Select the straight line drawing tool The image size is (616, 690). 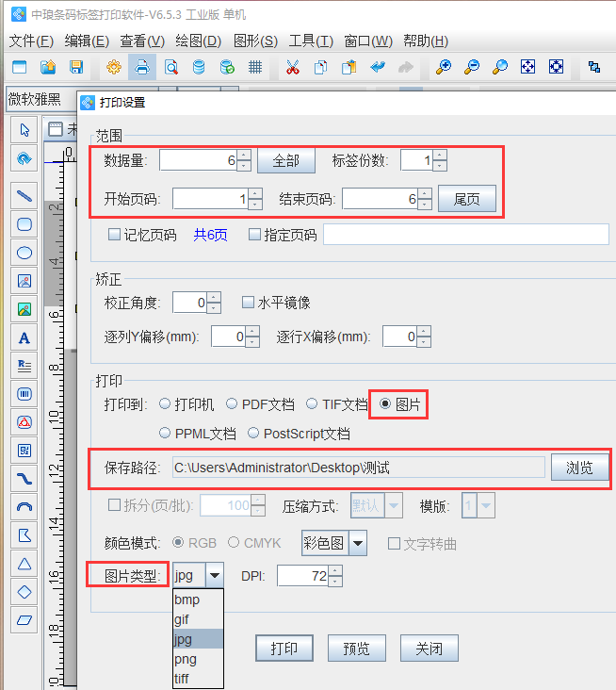click(x=24, y=196)
